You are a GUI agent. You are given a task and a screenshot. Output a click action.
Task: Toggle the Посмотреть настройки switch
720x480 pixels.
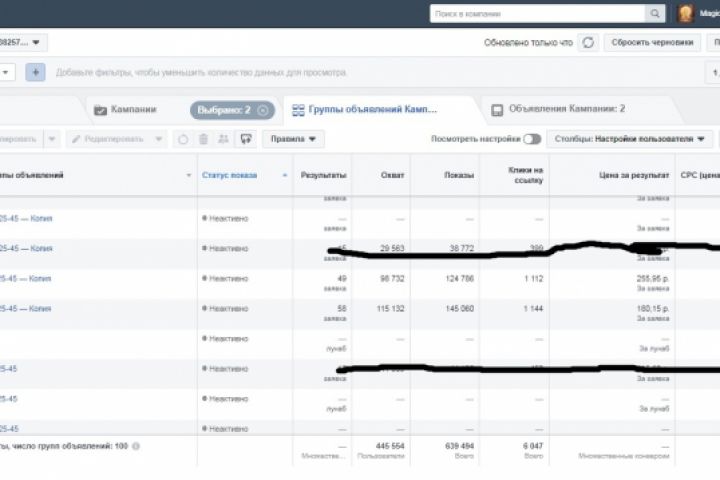point(532,139)
